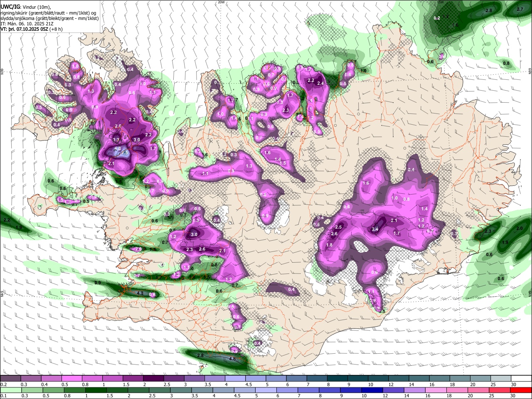Click the '15W' longitude label at top
This screenshot has width=532, height=399.
(x=440, y=2)
